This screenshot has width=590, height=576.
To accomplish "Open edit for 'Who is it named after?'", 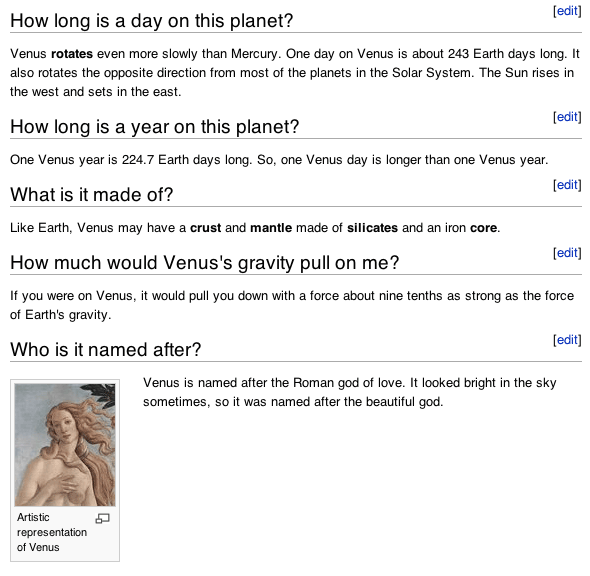I will tap(567, 340).
